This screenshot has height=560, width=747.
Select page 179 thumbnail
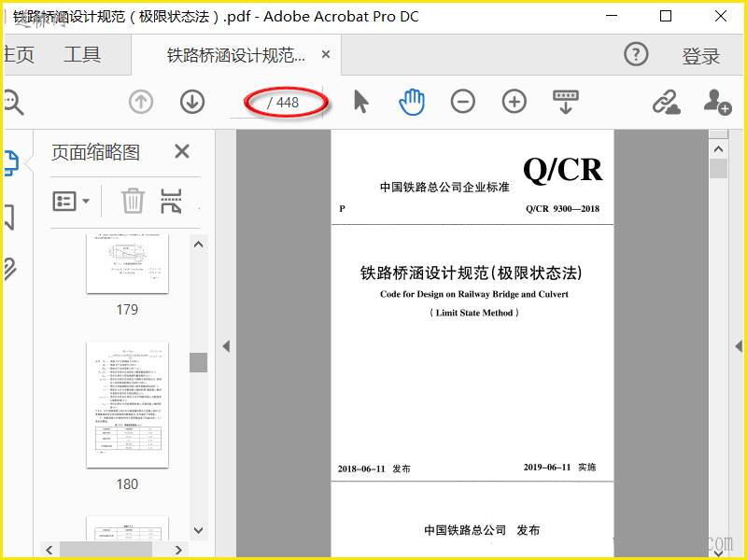(x=127, y=264)
